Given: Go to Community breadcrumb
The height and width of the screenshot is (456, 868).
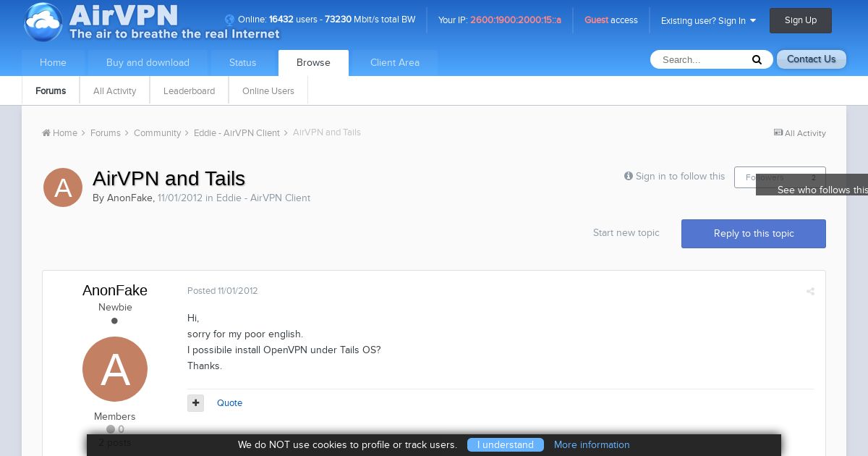Looking at the screenshot, I should 157,133.
